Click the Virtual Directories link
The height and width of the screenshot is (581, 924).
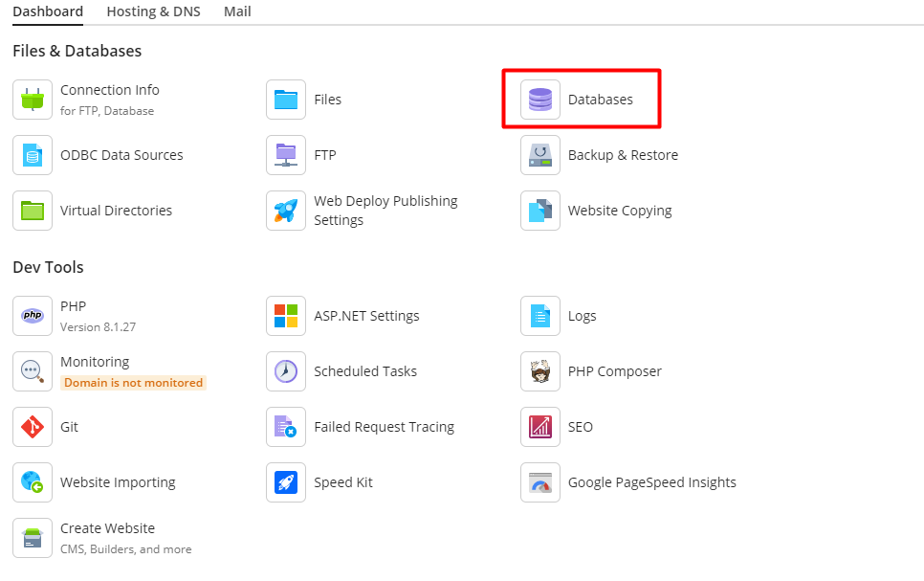(x=116, y=211)
